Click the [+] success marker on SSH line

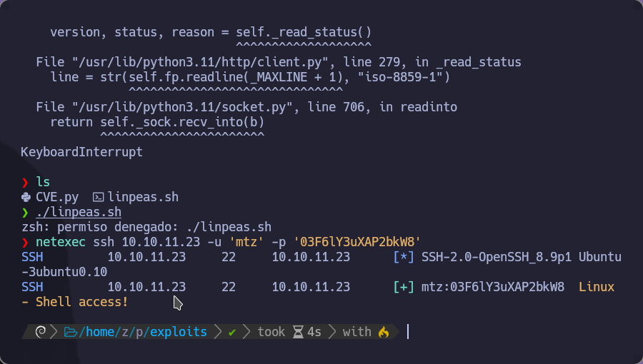(404, 287)
